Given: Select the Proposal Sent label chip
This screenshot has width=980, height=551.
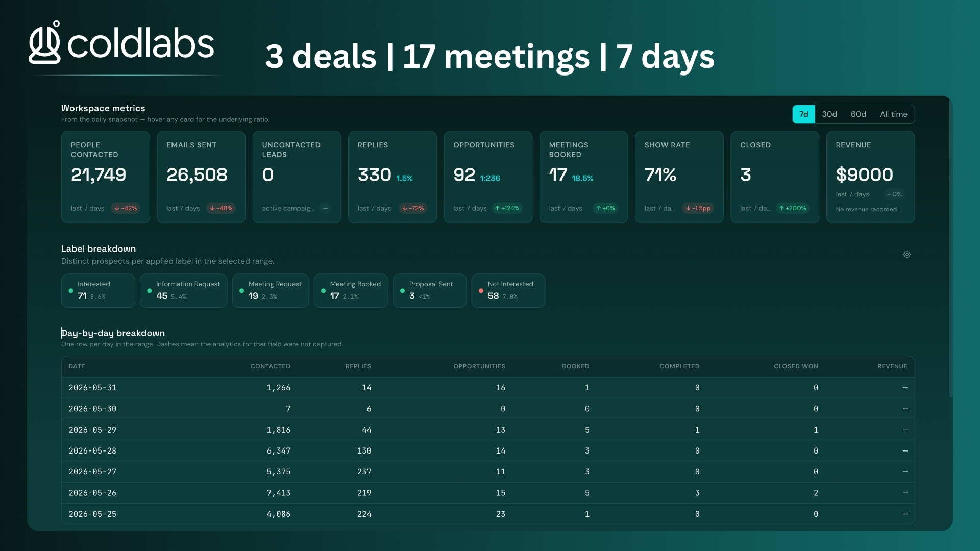Looking at the screenshot, I should click(x=430, y=291).
